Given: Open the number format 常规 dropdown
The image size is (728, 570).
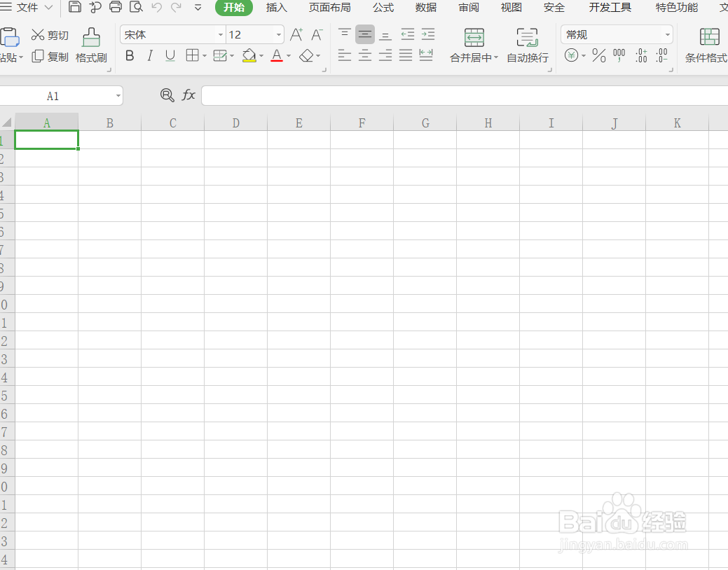Looking at the screenshot, I should coord(668,35).
